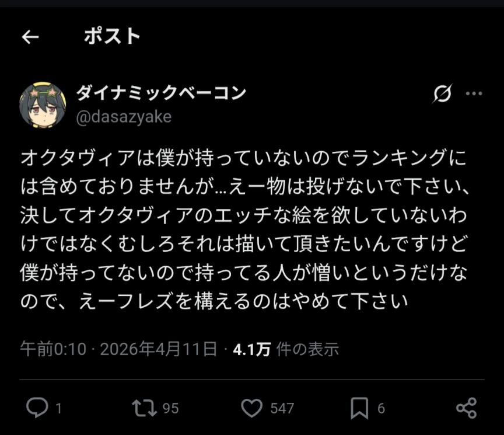
Task: Click the repost count 95
Action: (170, 408)
